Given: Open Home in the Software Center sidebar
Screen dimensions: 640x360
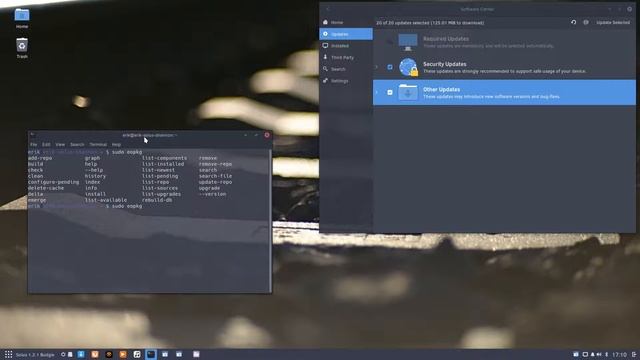Looking at the screenshot, I should pos(346,22).
